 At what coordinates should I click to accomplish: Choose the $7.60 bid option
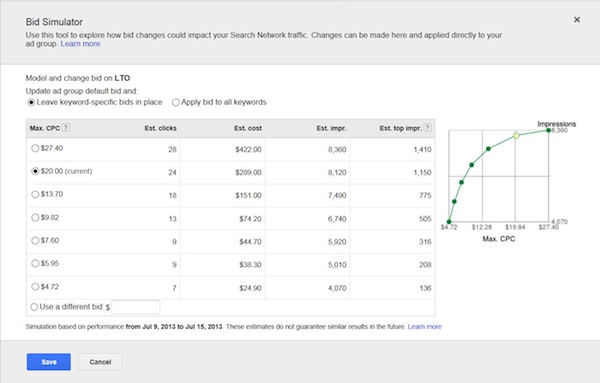(35, 240)
